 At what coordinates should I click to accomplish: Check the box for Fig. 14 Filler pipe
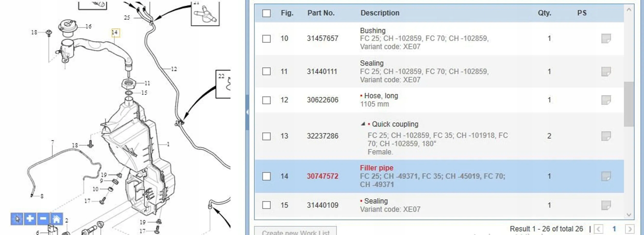pos(266,176)
